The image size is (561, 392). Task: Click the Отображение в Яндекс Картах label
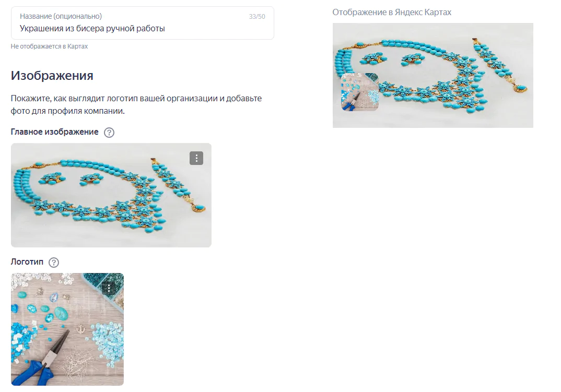coord(392,12)
